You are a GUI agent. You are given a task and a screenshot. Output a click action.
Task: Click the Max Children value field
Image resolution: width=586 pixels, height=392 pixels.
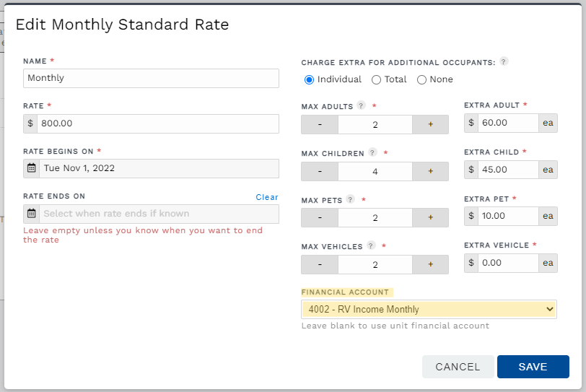tap(375, 172)
